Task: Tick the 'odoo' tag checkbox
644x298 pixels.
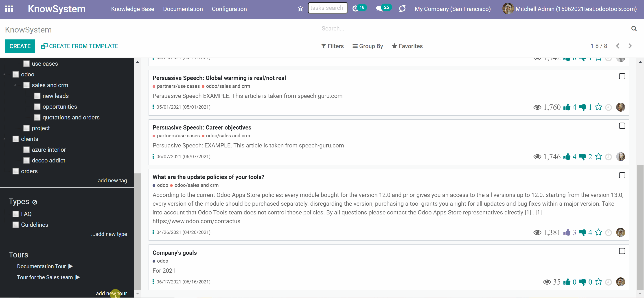Action: coord(15,74)
